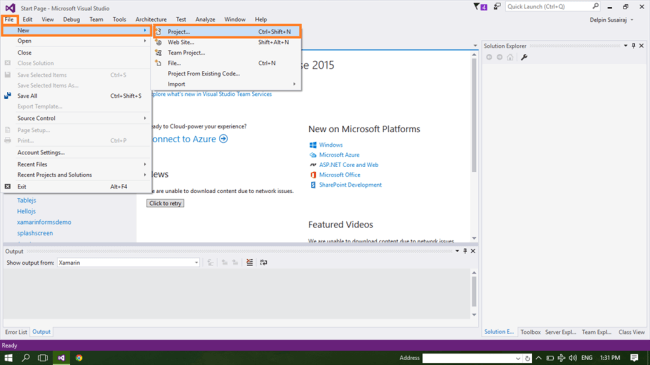Screen dimensions: 650x365
Task: Click Go to Previous Message icon
Action: point(224,262)
